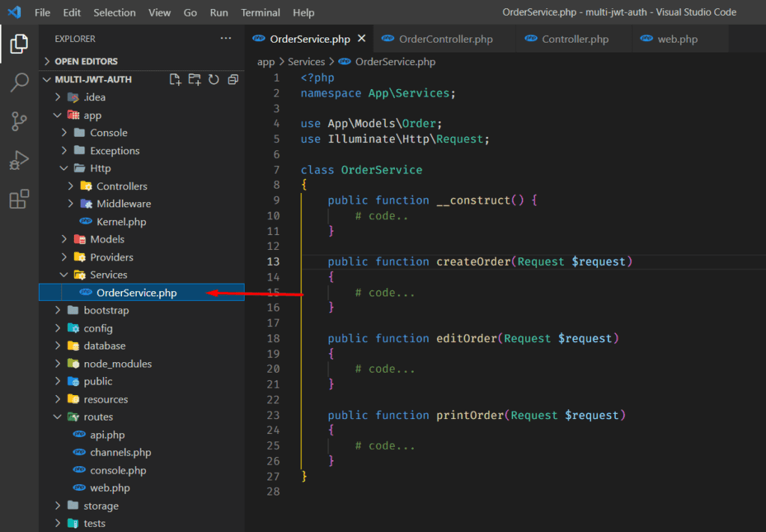The image size is (766, 532).
Task: Collapse all folders in explorer
Action: pos(233,79)
